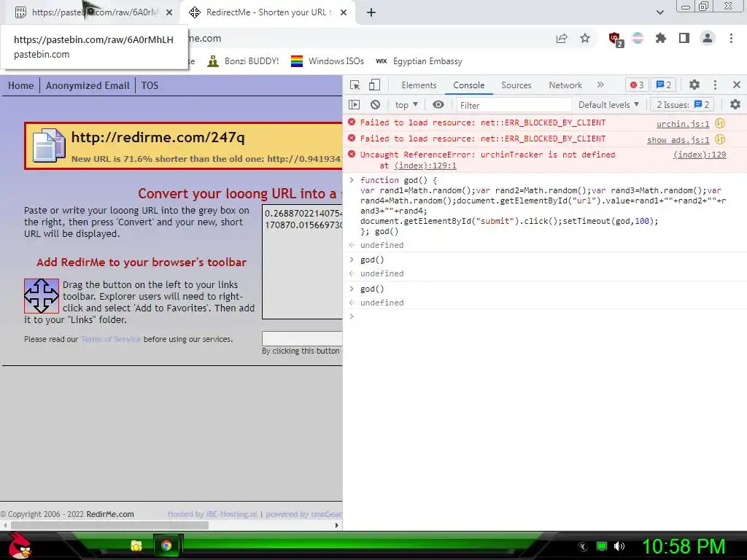Close the pastebin tab
This screenshot has height=560, width=747.
[169, 13]
